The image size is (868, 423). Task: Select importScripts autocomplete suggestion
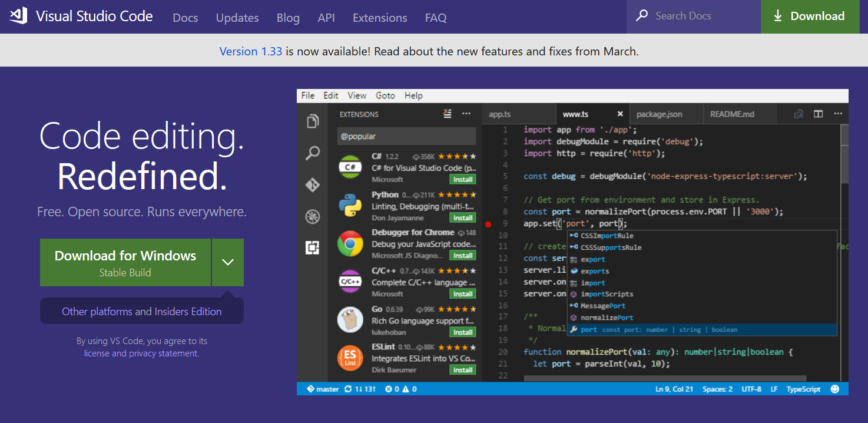pyautogui.click(x=701, y=294)
